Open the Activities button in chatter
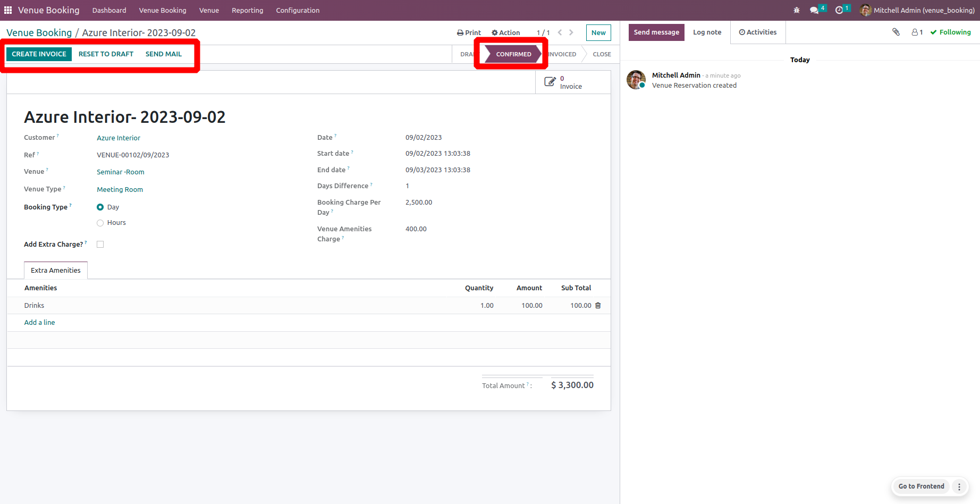Screen dimensions: 980x504 (x=758, y=32)
